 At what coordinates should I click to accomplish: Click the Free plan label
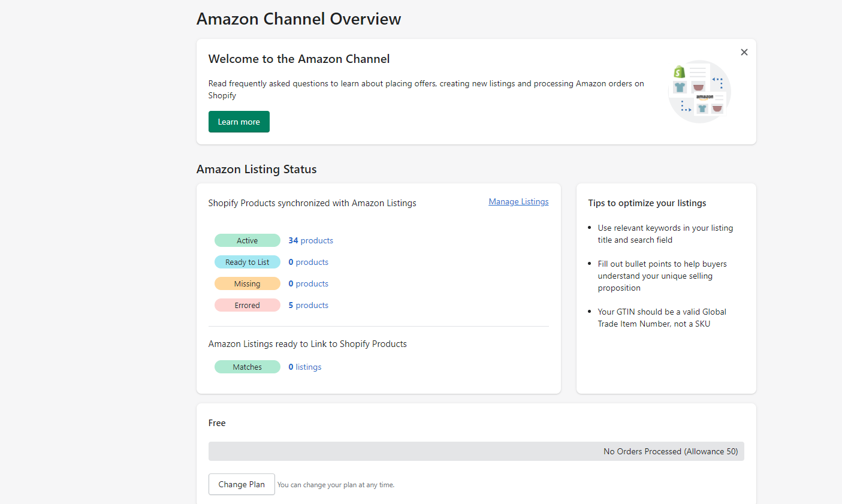[x=217, y=423]
